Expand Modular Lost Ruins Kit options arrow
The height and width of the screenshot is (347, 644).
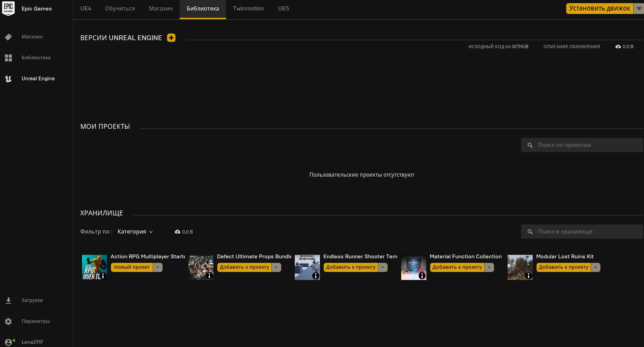pos(596,267)
